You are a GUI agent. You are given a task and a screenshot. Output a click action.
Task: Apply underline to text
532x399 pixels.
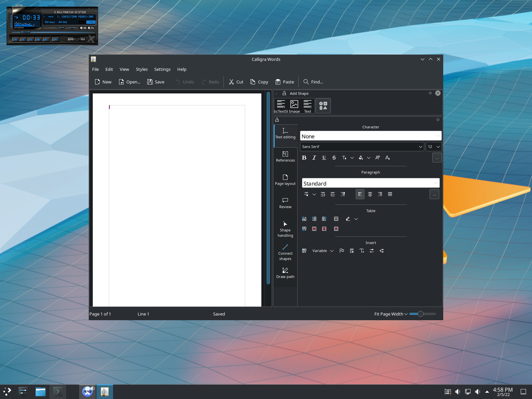(x=324, y=158)
